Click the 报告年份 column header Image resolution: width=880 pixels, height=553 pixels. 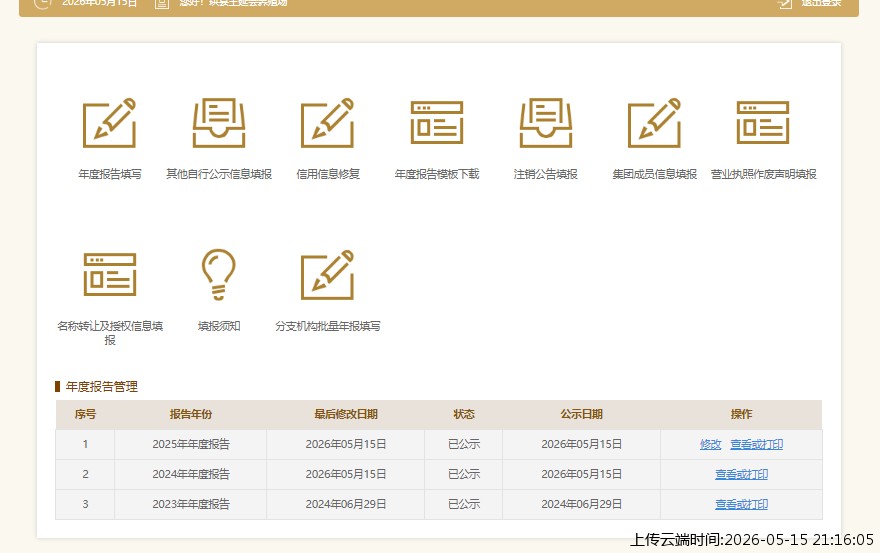(x=191, y=414)
